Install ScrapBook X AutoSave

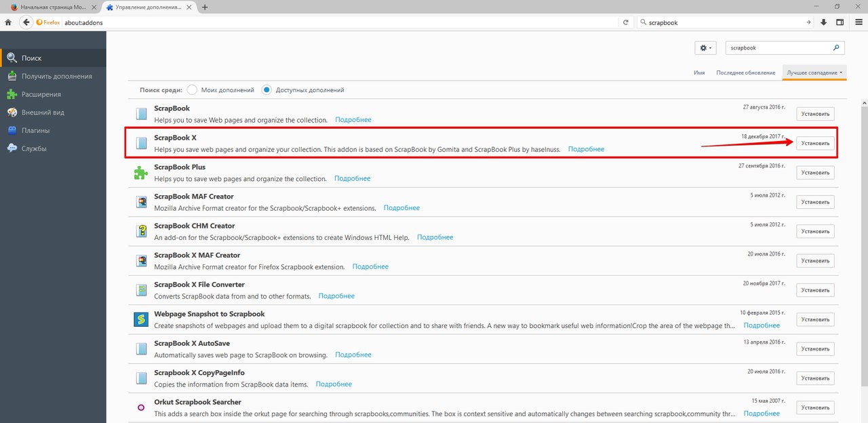[815, 348]
